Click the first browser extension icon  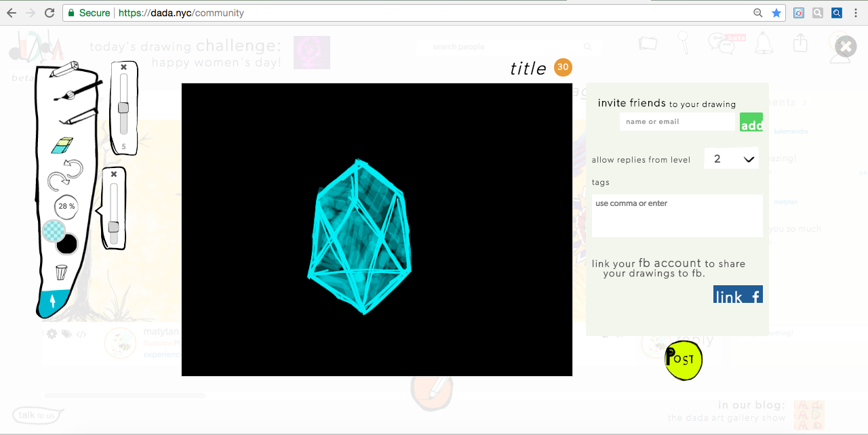(x=800, y=13)
